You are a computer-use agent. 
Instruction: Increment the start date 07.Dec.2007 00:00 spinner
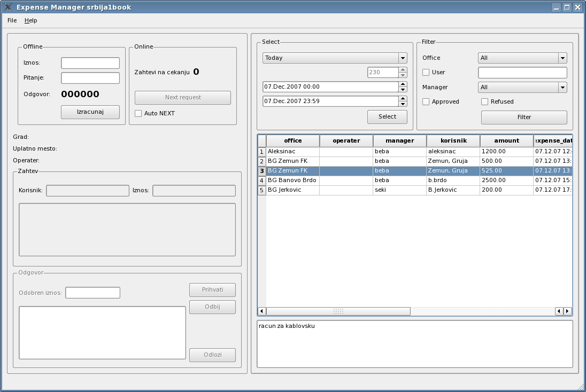[x=403, y=84]
